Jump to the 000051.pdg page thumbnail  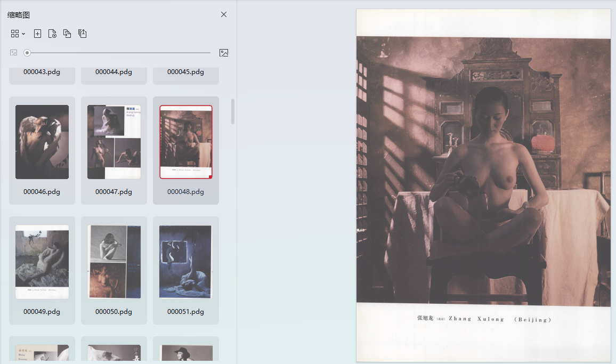coord(186,262)
